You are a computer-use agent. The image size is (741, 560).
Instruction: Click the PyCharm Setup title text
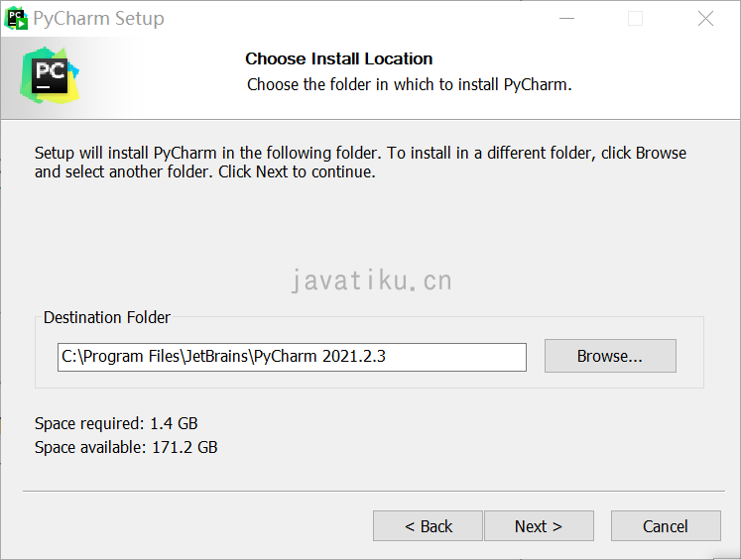coord(99,19)
